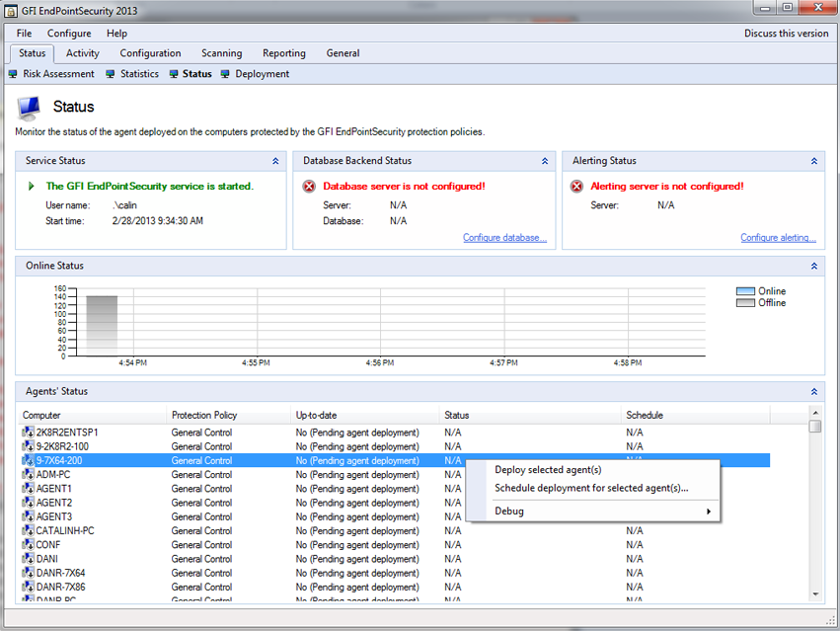Screen dimensions: 840x631
Task: Sort agents by Protection Policy column header
Action: (228, 415)
